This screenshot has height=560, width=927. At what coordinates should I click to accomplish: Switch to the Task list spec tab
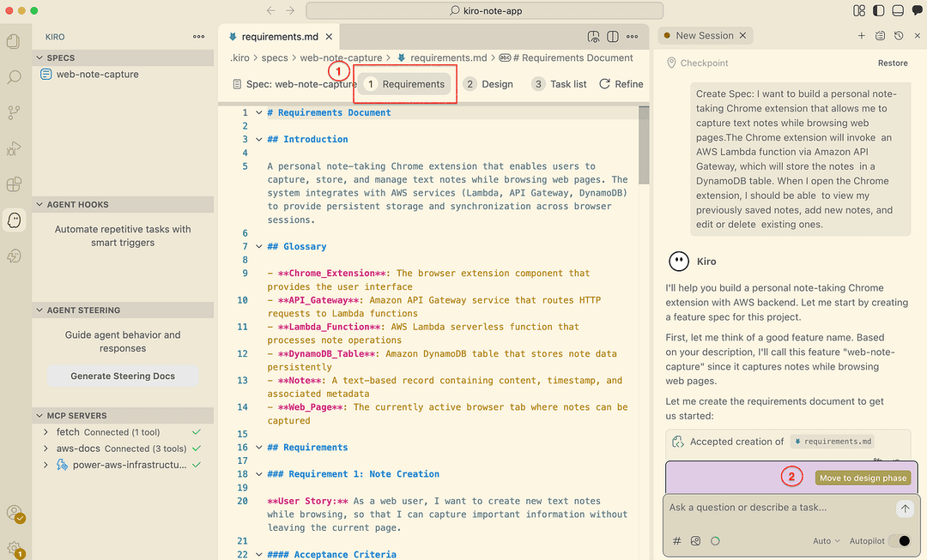click(x=560, y=84)
